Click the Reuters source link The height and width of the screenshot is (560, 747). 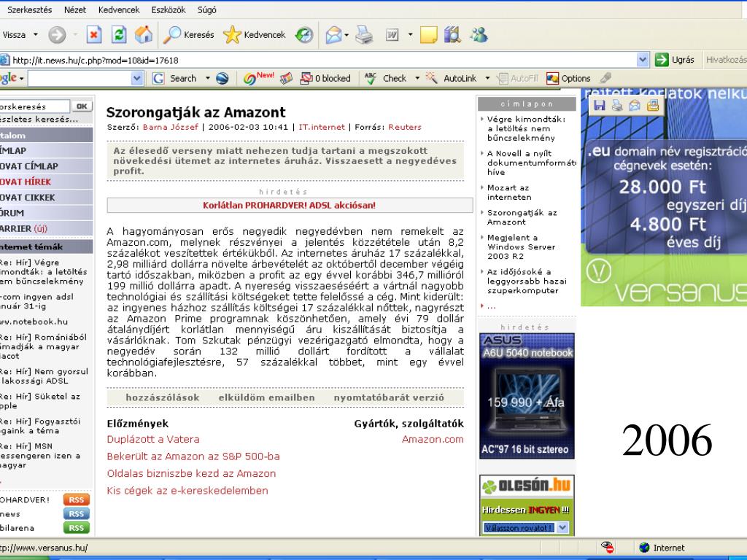point(405,127)
